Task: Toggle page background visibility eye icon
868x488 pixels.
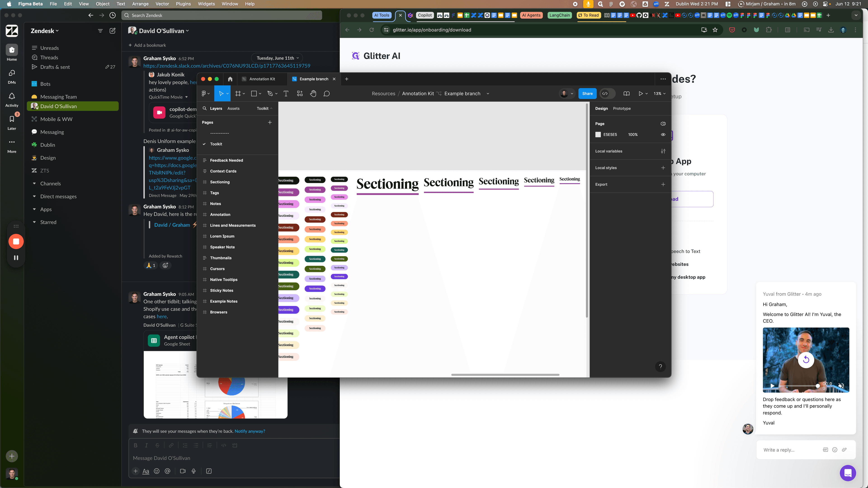Action: coord(663,134)
